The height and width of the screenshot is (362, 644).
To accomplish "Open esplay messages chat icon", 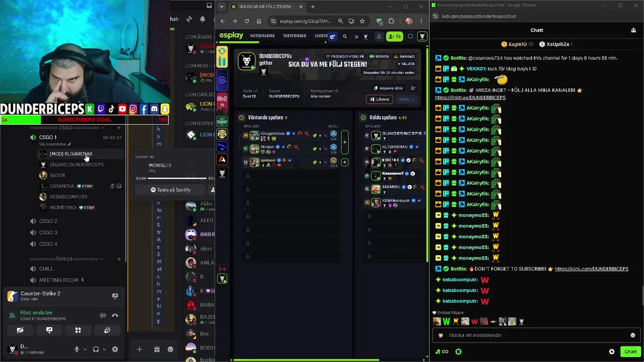I will [411, 36].
